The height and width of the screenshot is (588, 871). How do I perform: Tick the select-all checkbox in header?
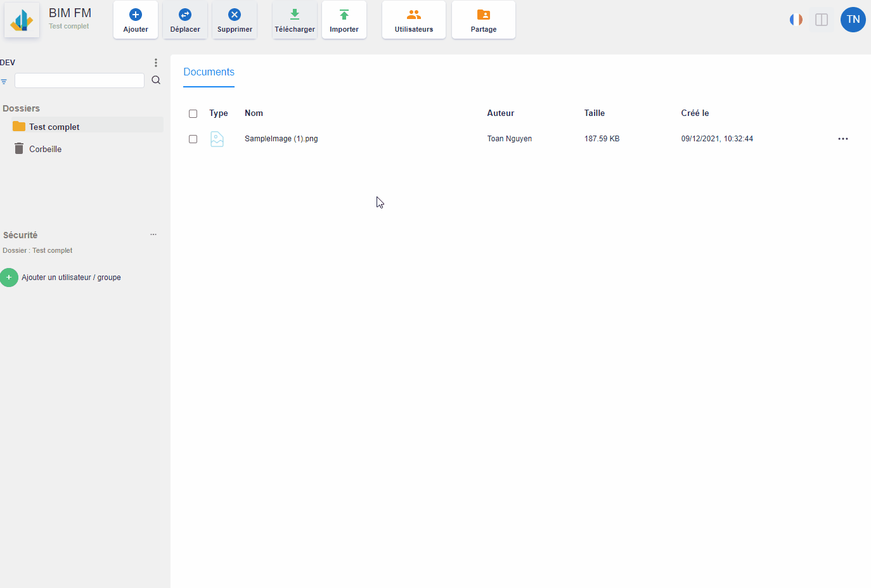[193, 114]
